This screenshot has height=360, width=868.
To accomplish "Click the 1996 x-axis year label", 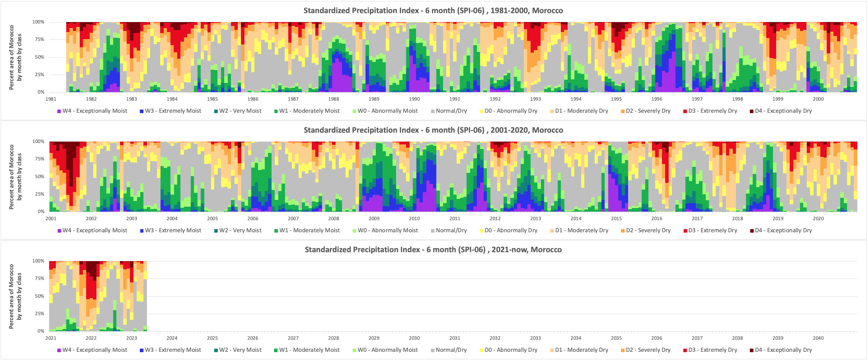I will click(x=657, y=99).
